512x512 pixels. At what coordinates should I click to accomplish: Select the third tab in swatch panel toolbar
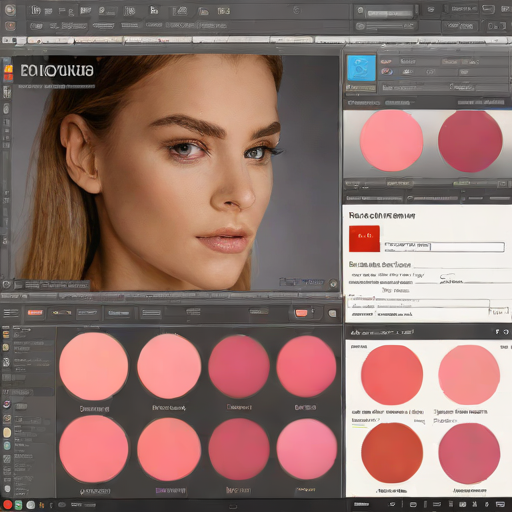(x=88, y=313)
